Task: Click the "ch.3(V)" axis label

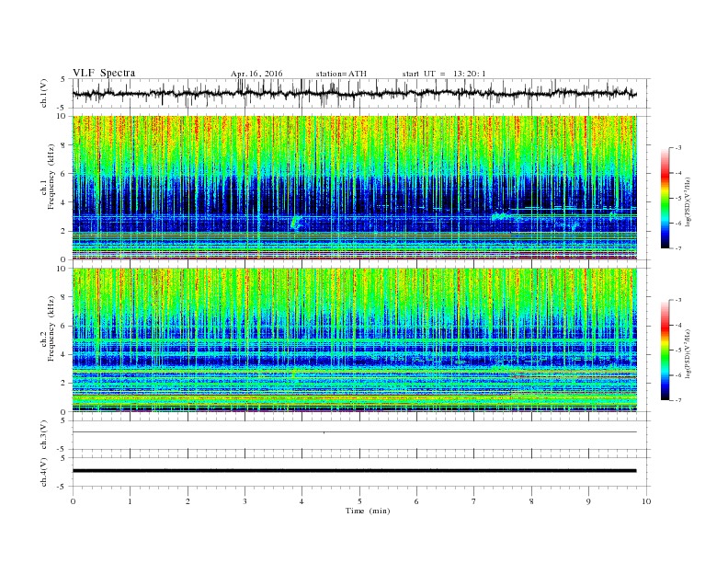Action: (43, 435)
